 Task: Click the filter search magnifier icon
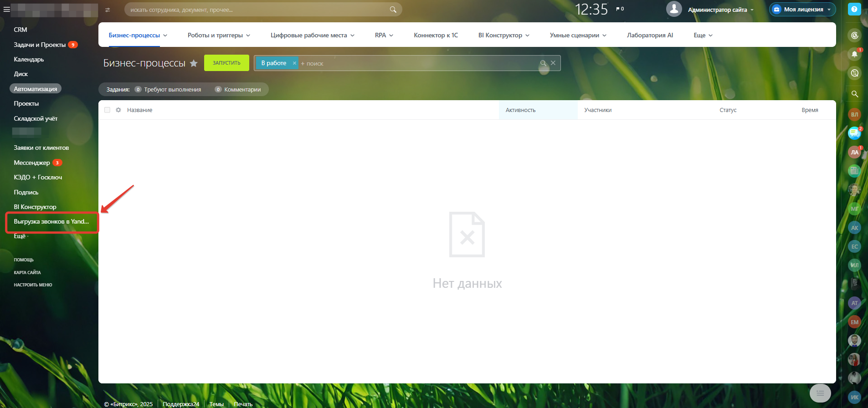(543, 63)
